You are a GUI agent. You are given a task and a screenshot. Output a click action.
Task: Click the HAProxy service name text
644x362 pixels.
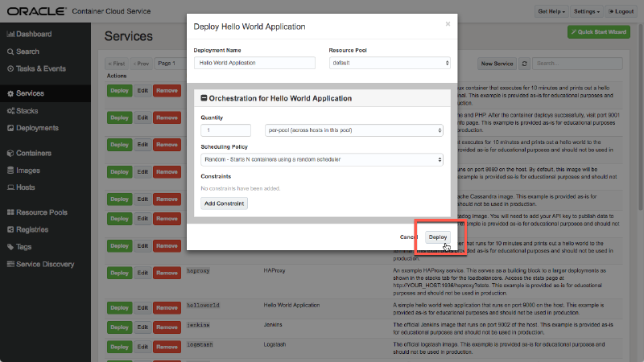pyautogui.click(x=275, y=271)
